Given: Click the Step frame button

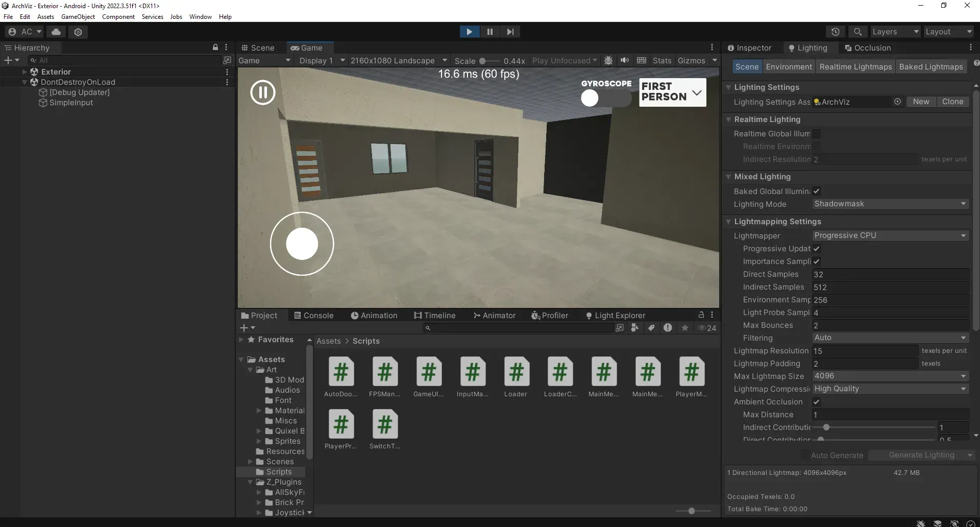Looking at the screenshot, I should (510, 32).
